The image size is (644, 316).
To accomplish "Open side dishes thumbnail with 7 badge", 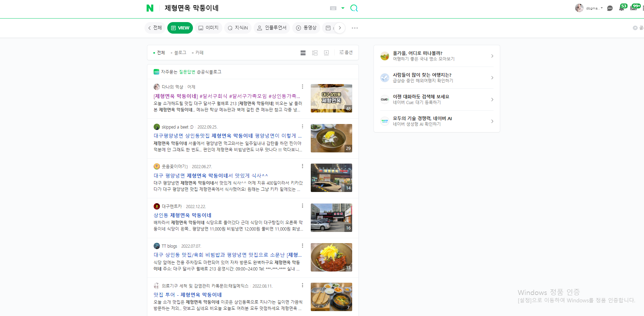I will pos(331,297).
